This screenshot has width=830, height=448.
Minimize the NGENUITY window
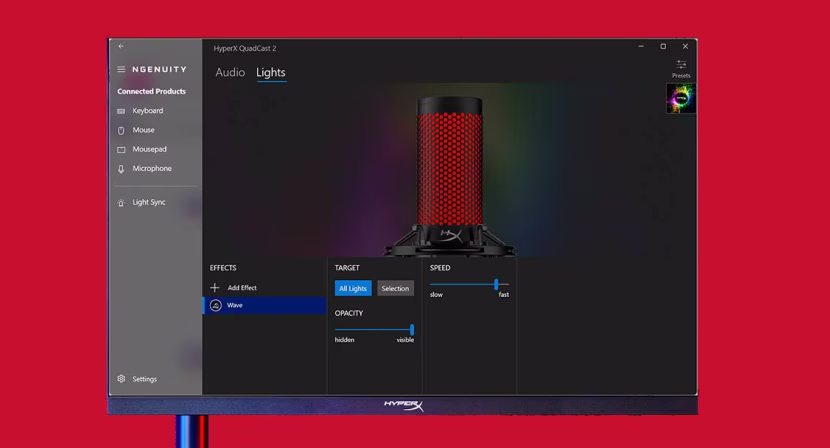click(641, 47)
